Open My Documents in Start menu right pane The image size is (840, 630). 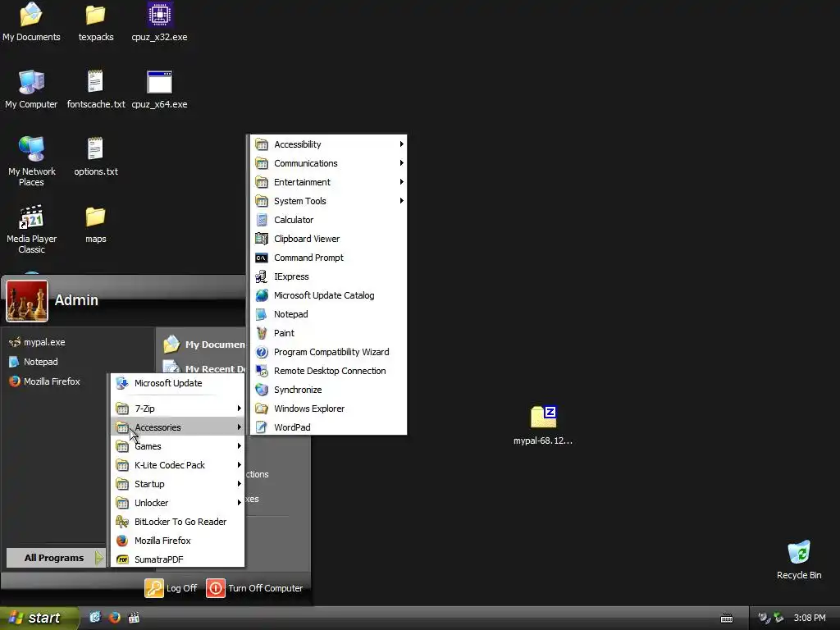coord(204,344)
